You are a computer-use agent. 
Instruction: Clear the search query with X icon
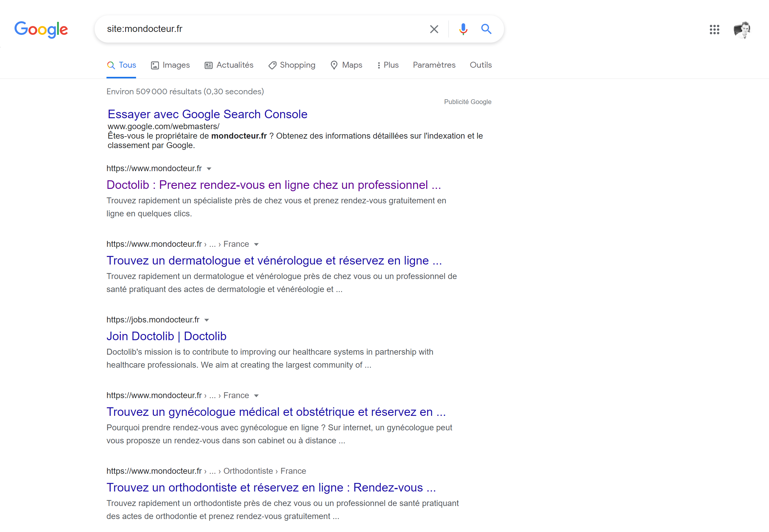point(434,29)
